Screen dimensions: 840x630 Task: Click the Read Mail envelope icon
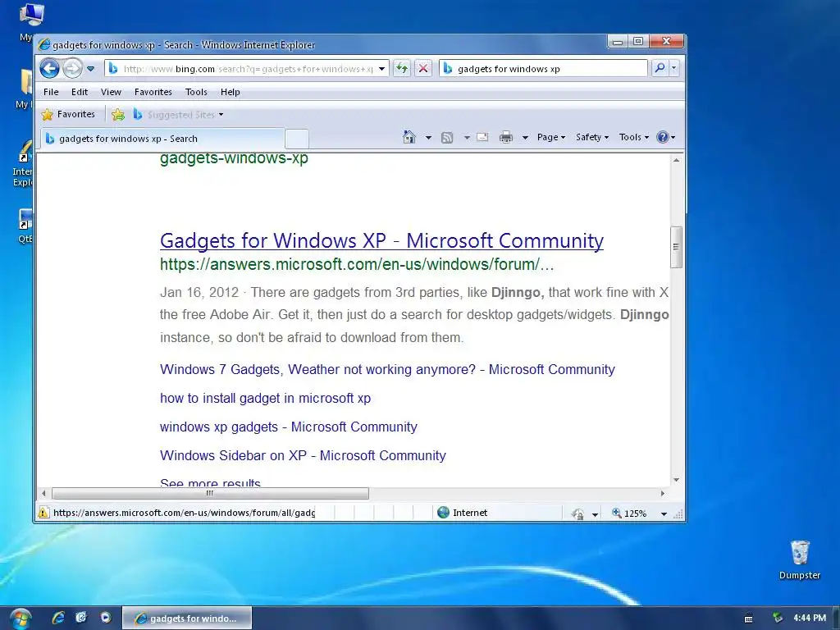point(482,137)
